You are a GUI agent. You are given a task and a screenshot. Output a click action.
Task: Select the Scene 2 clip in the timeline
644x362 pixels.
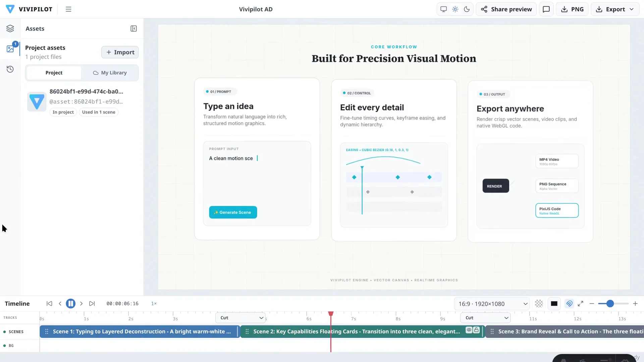click(x=363, y=331)
